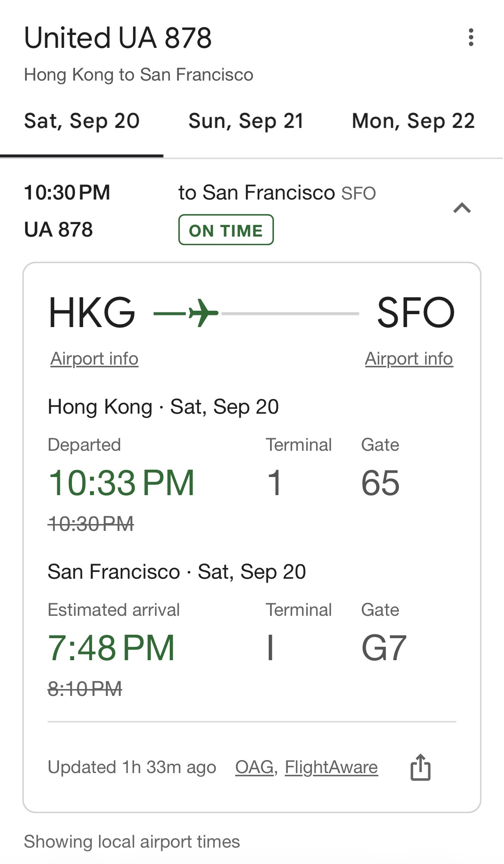Switch to the Sun, Sep 21 tab
The height and width of the screenshot is (864, 504).
click(x=246, y=121)
